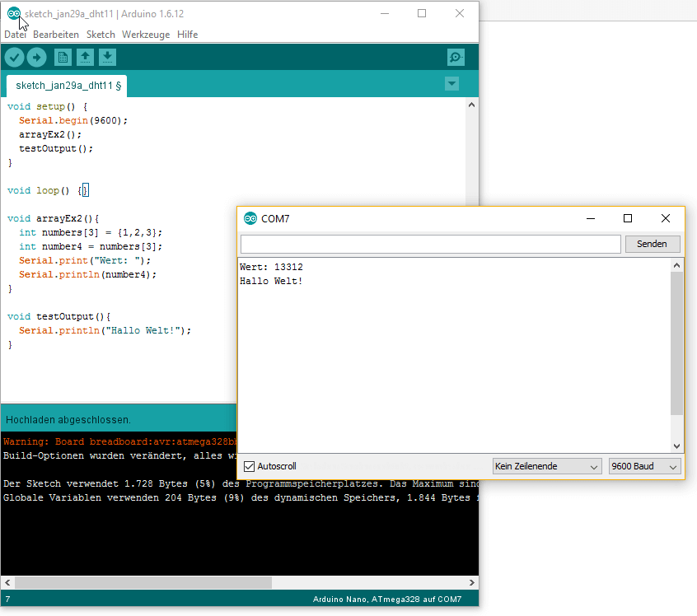Create a new sketch with the New icon
The image size is (697, 616).
pos(63,58)
